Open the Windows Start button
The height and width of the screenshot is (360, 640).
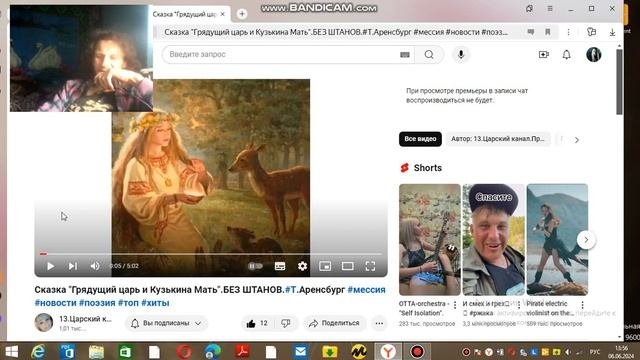pos(11,351)
